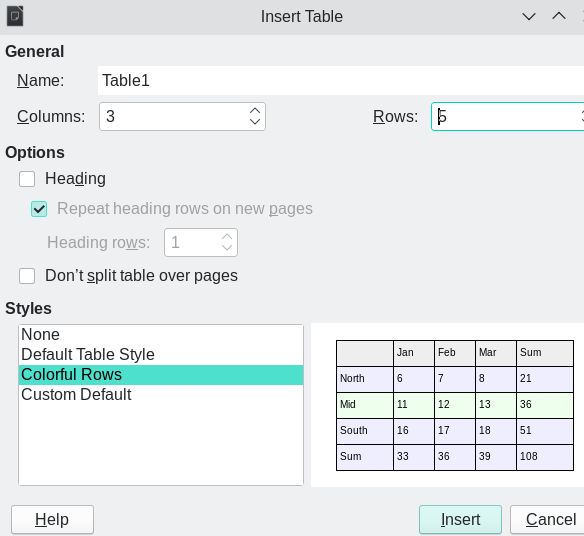Enable the Heading checkbox
This screenshot has width=584, height=536.
(x=27, y=179)
